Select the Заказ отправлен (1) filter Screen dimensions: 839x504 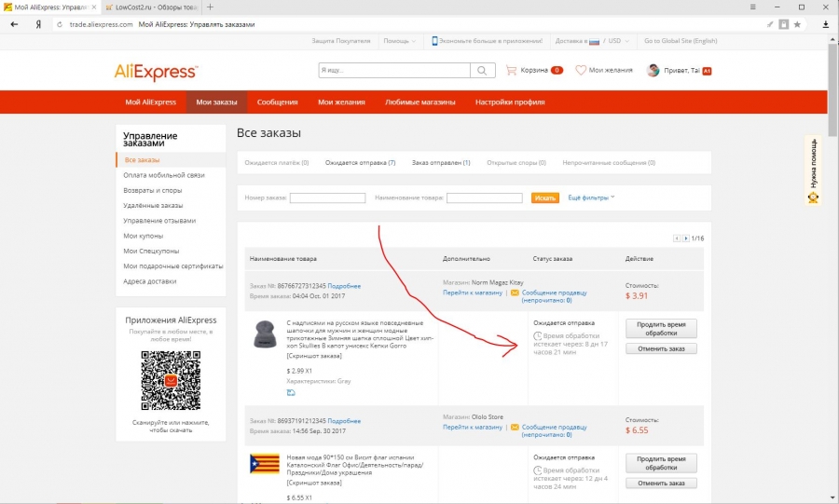[x=441, y=163]
